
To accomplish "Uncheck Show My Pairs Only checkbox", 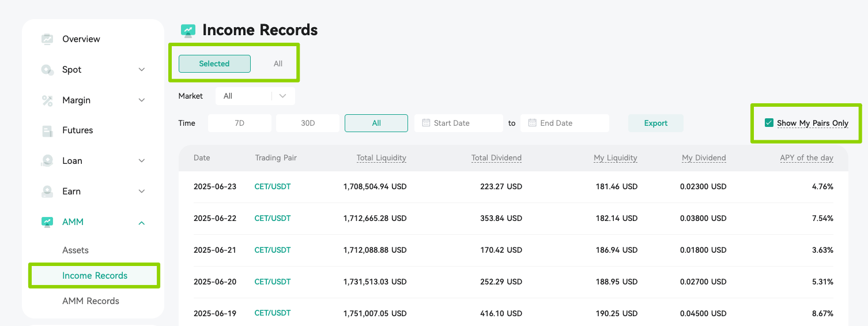I will coord(769,123).
